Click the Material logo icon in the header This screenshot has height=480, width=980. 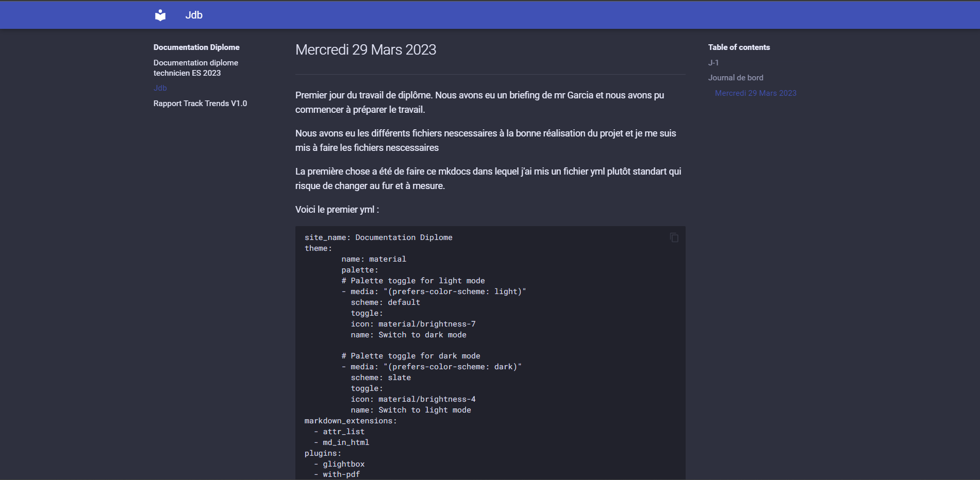[x=160, y=14]
